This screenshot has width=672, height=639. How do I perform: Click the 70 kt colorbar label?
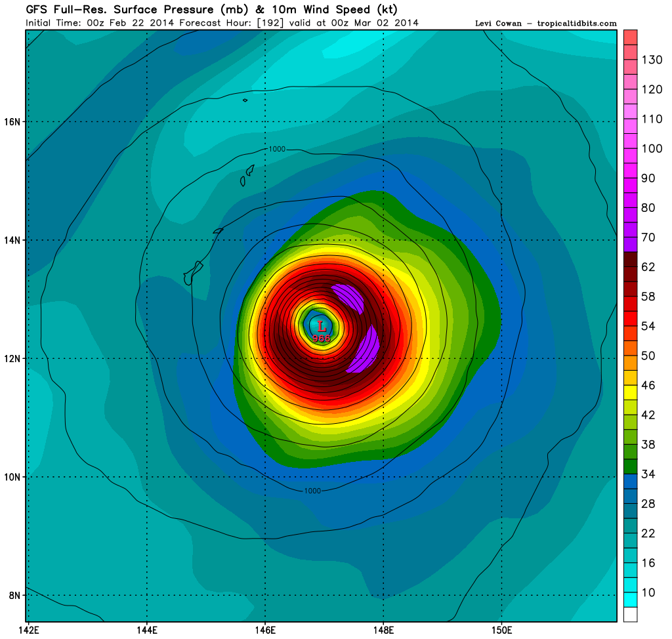point(648,237)
